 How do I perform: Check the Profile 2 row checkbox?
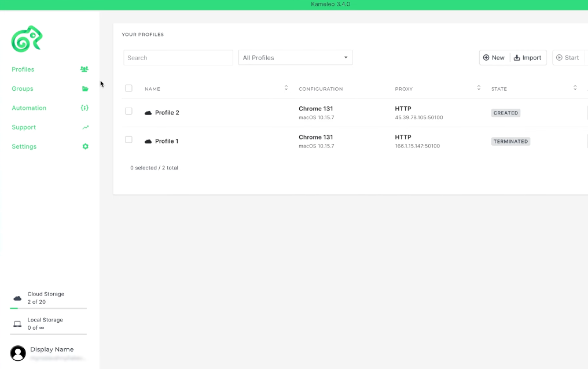point(128,111)
